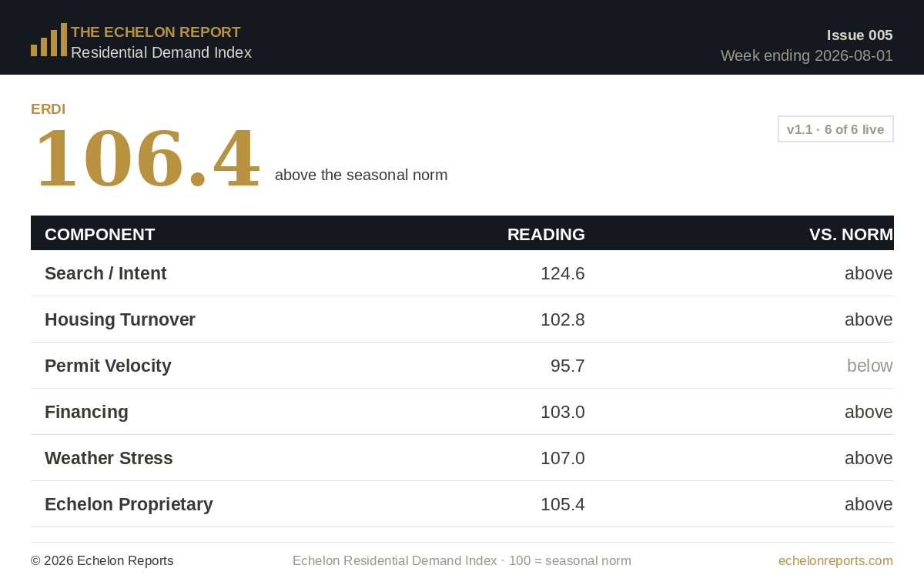This screenshot has height=585, width=924.
Task: Open the echelonreports.com link
Action: click(x=835, y=560)
